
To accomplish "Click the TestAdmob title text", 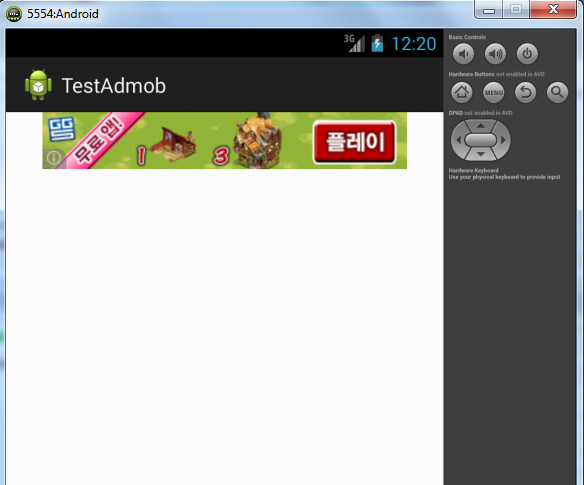I will coord(114,86).
